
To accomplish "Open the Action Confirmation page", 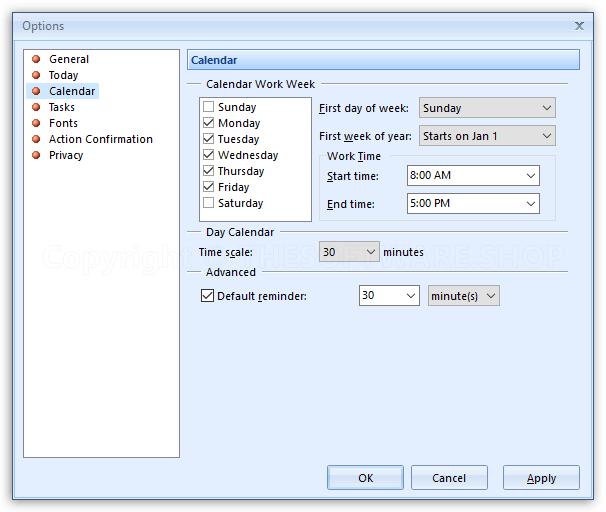I will click(x=100, y=139).
